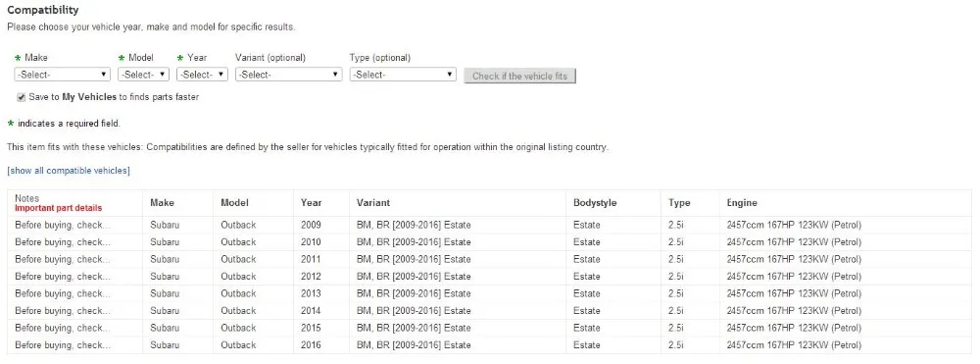Click the Bodystyle column header

[x=595, y=203]
